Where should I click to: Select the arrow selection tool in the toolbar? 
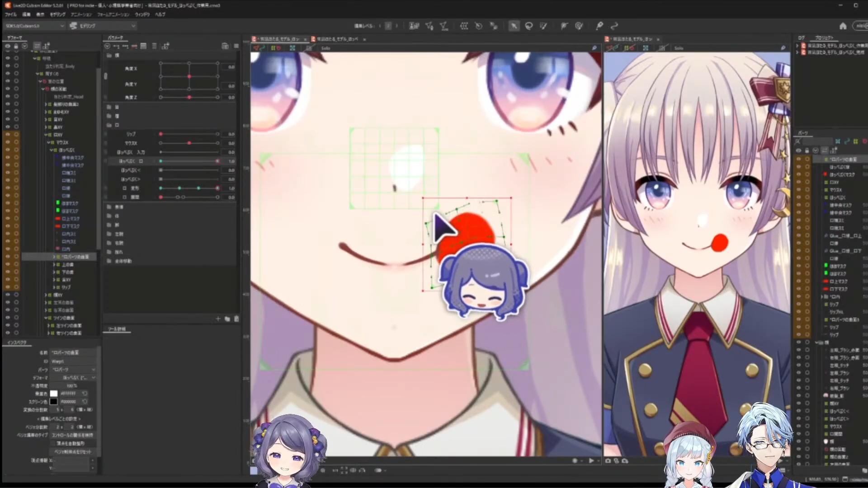click(x=514, y=26)
